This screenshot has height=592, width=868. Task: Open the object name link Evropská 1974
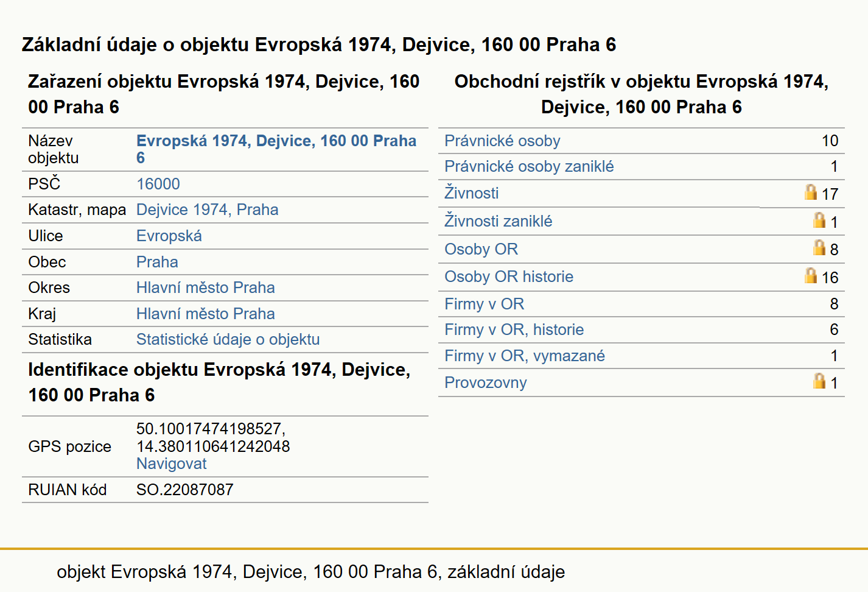[x=276, y=149]
